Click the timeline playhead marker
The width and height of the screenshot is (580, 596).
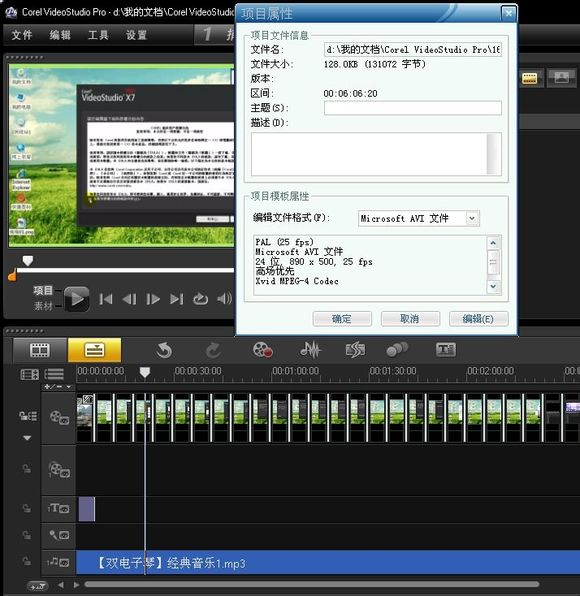pos(144,372)
